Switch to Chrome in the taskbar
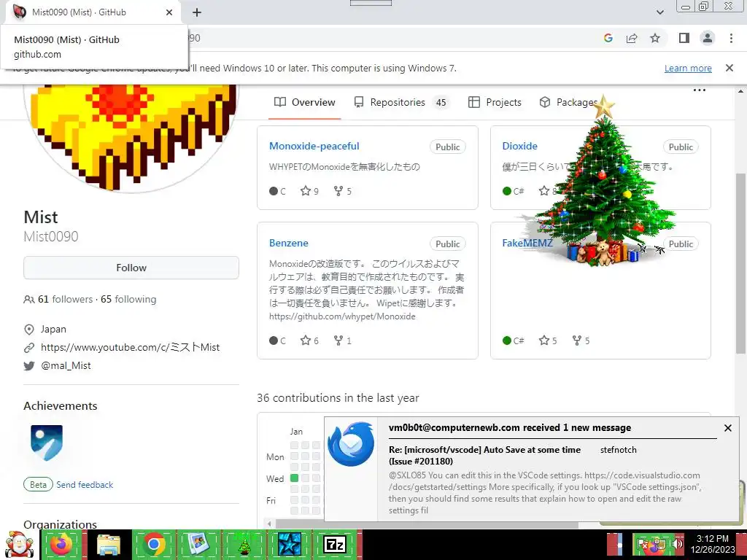Image resolution: width=747 pixels, height=560 pixels. pyautogui.click(x=153, y=544)
